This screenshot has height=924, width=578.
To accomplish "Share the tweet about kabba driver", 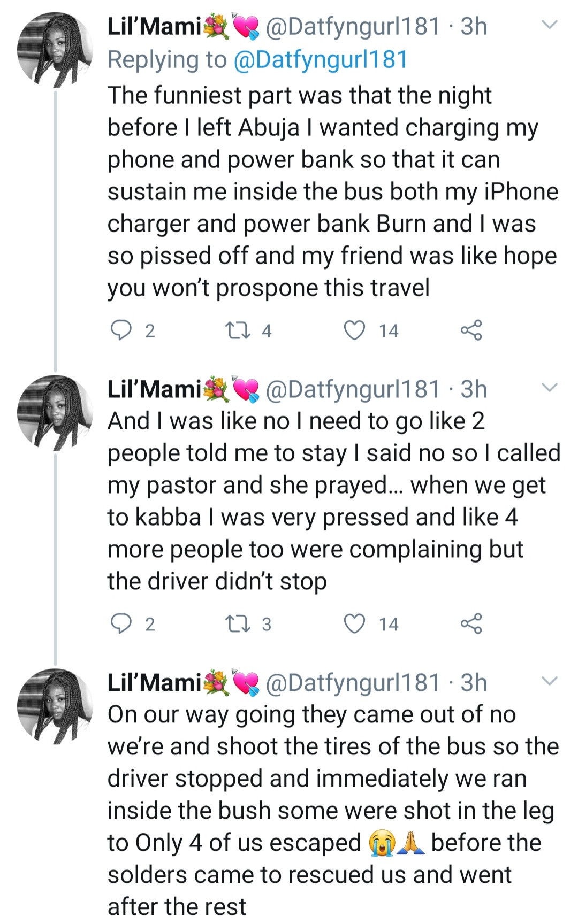I will pyautogui.click(x=471, y=623).
